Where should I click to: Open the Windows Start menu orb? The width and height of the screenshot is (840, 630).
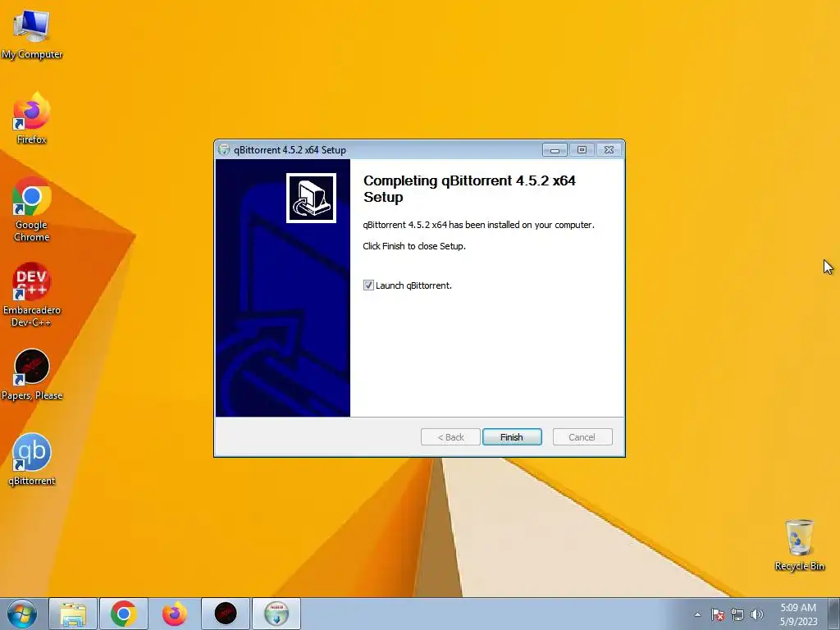coord(22,614)
